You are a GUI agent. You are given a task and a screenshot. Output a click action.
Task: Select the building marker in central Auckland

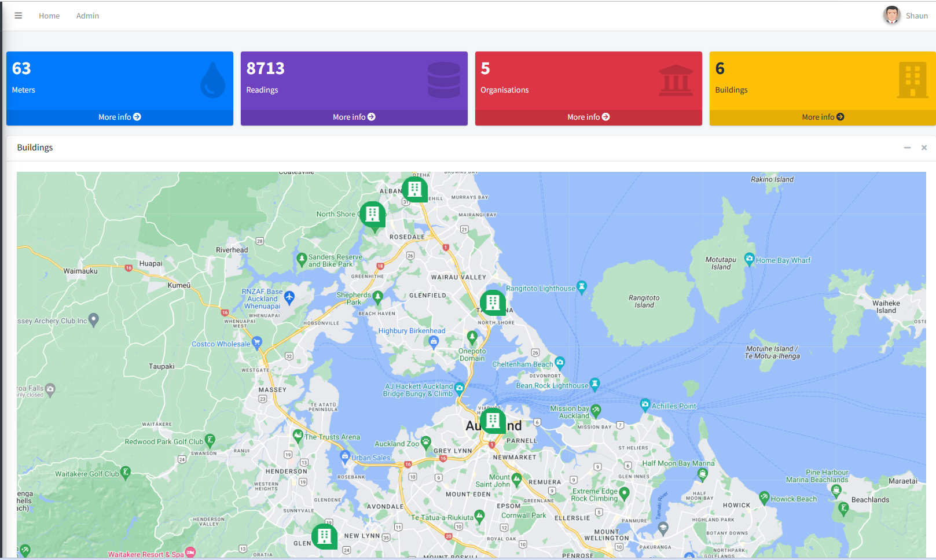click(494, 421)
